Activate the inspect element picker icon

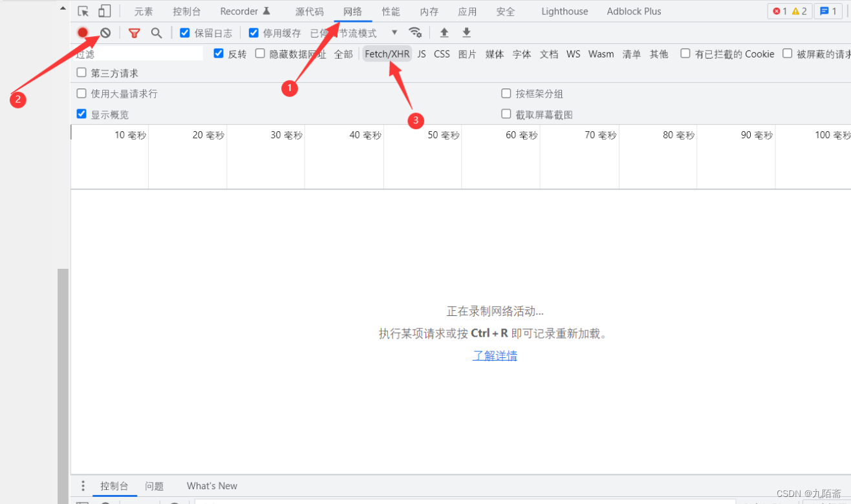pyautogui.click(x=83, y=11)
